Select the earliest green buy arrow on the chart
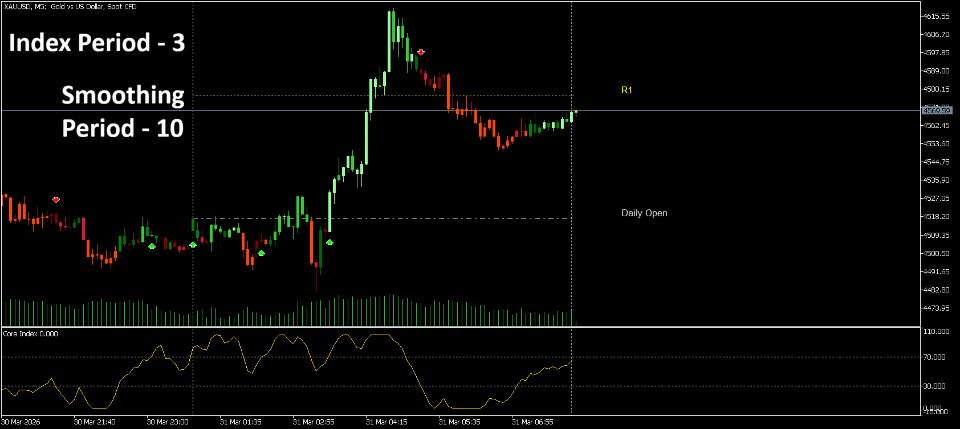Viewport: 960px width, 429px height. point(152,246)
